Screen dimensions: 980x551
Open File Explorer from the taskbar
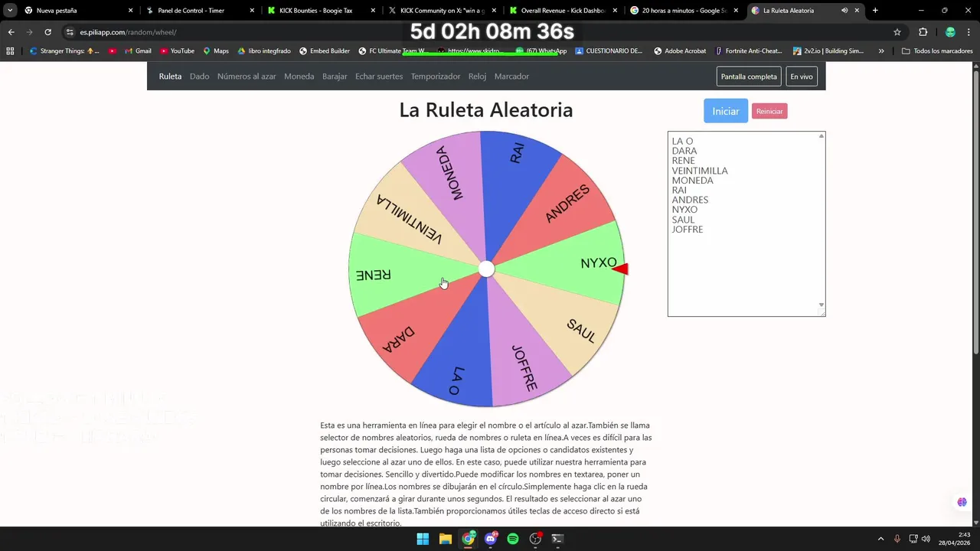[445, 539]
